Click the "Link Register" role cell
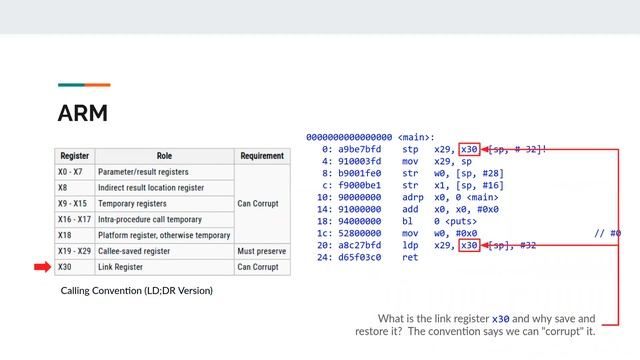This screenshot has width=640, height=360. click(164, 267)
